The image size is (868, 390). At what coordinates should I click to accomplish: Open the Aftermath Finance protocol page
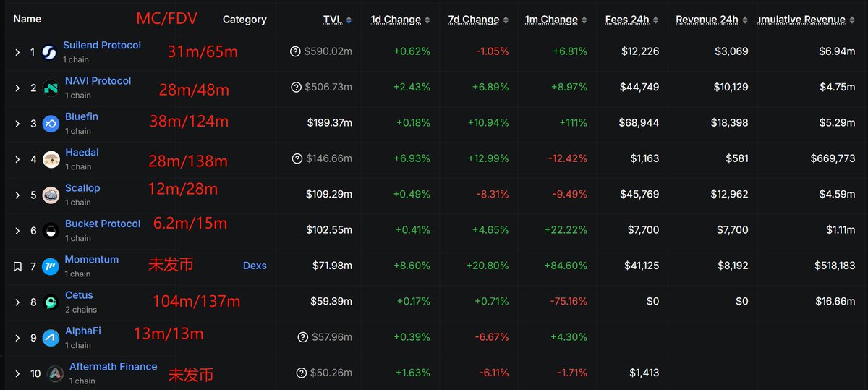click(113, 366)
